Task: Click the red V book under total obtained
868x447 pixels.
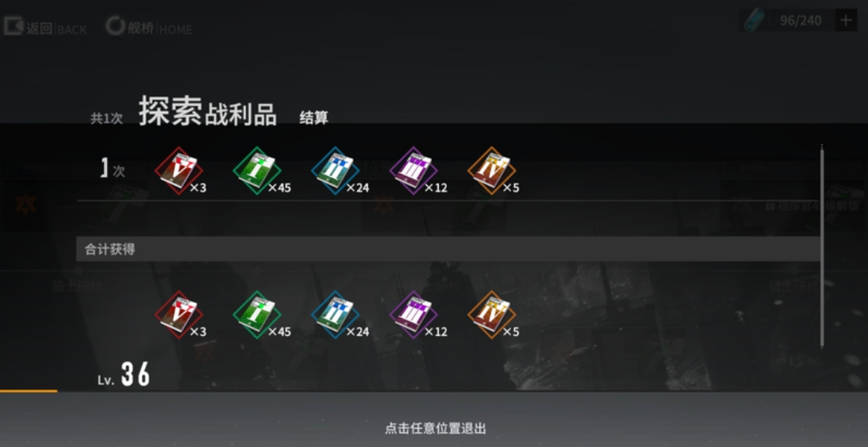Action: pyautogui.click(x=179, y=315)
